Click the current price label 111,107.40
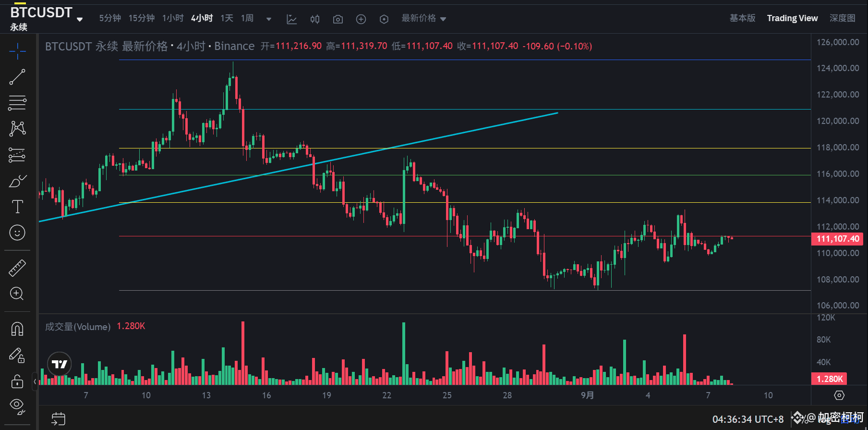Screen dimensions: 868x430 point(837,239)
